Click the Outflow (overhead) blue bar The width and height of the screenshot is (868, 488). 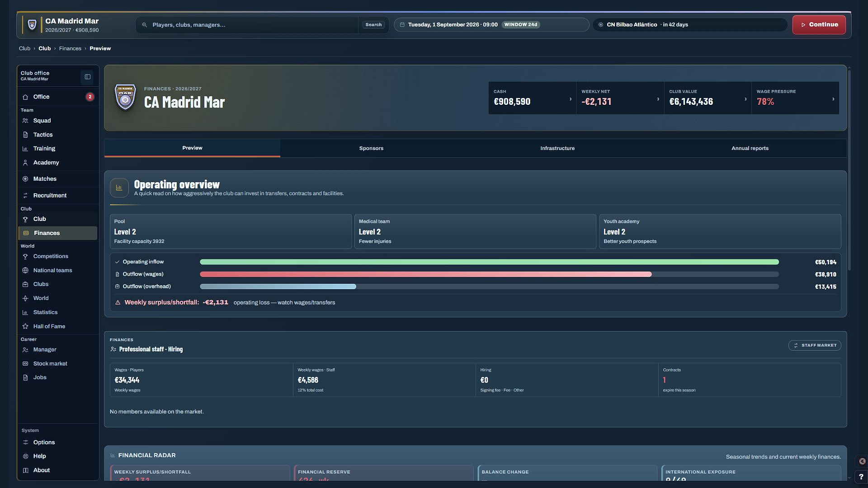click(278, 286)
